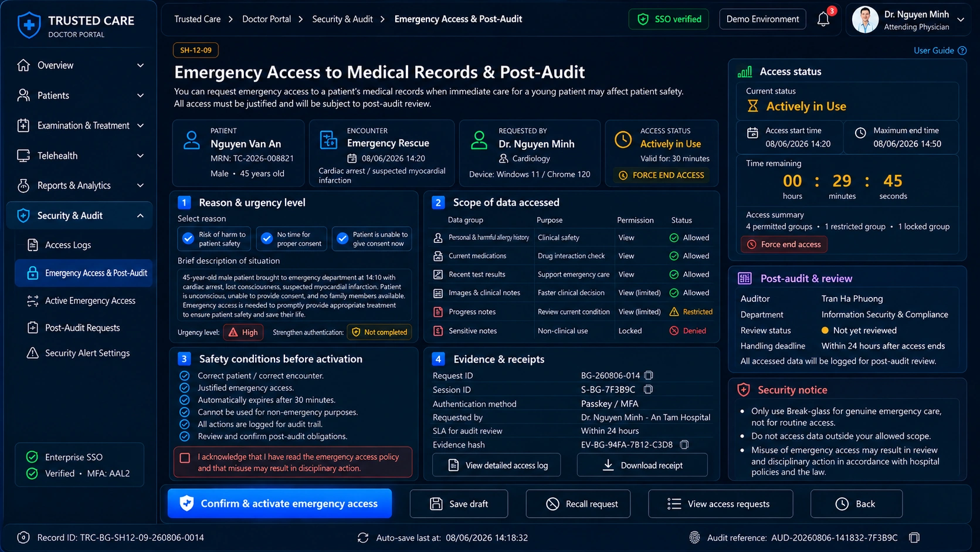Open the user account dropdown arrow
980x552 pixels.
(x=961, y=19)
